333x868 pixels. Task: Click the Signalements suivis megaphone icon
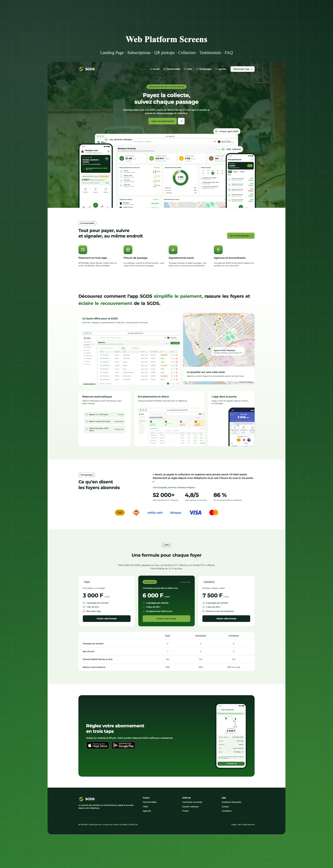pyautogui.click(x=173, y=250)
